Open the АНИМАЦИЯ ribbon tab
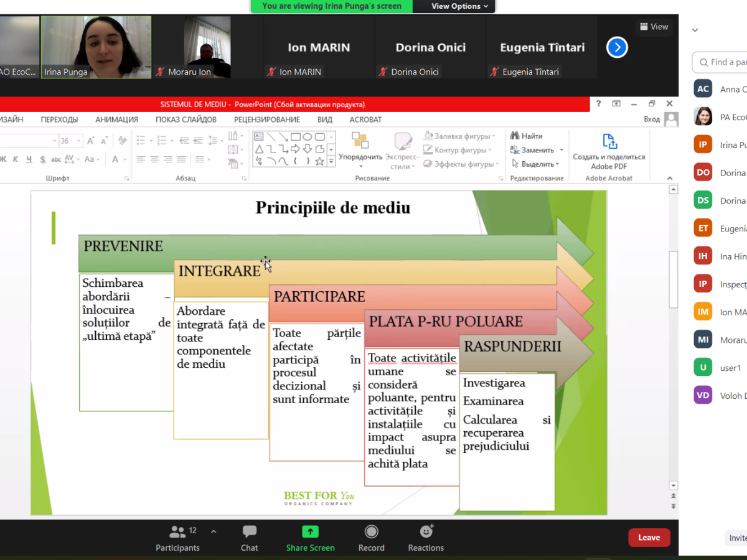This screenshot has height=560, width=747. [116, 119]
